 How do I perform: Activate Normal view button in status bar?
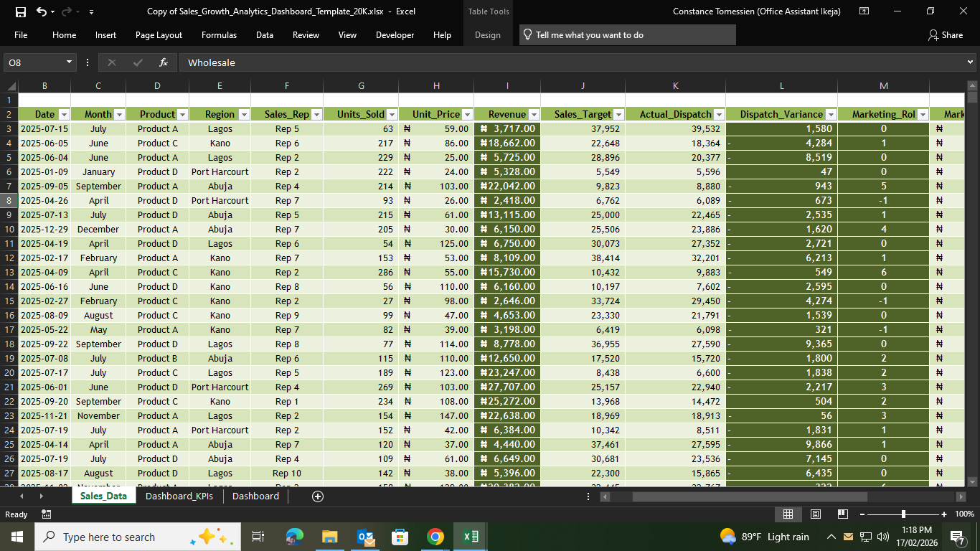click(x=788, y=514)
